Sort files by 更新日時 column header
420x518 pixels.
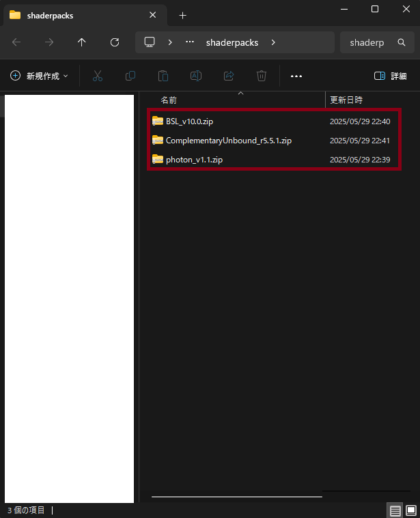(346, 100)
